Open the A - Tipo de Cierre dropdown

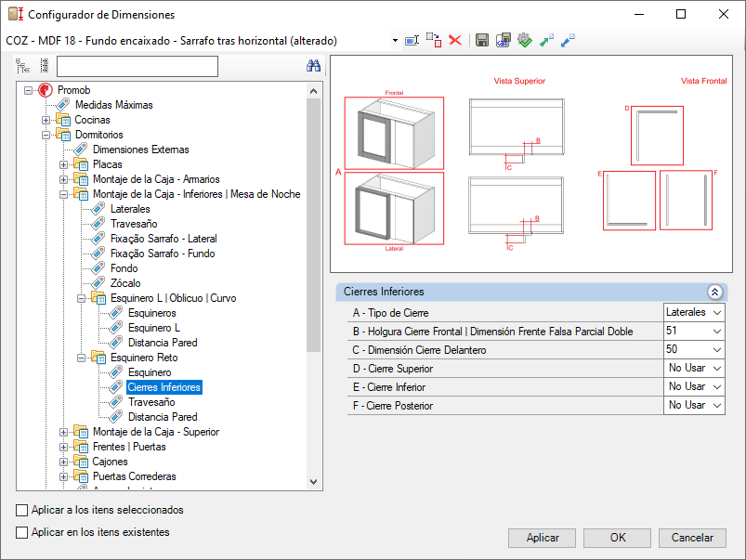point(717,313)
